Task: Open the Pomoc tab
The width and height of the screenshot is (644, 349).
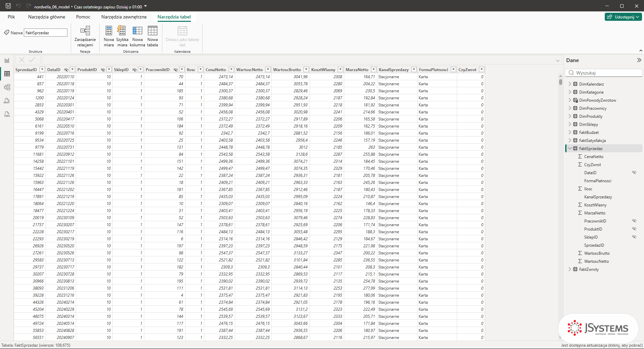Action: (x=83, y=17)
